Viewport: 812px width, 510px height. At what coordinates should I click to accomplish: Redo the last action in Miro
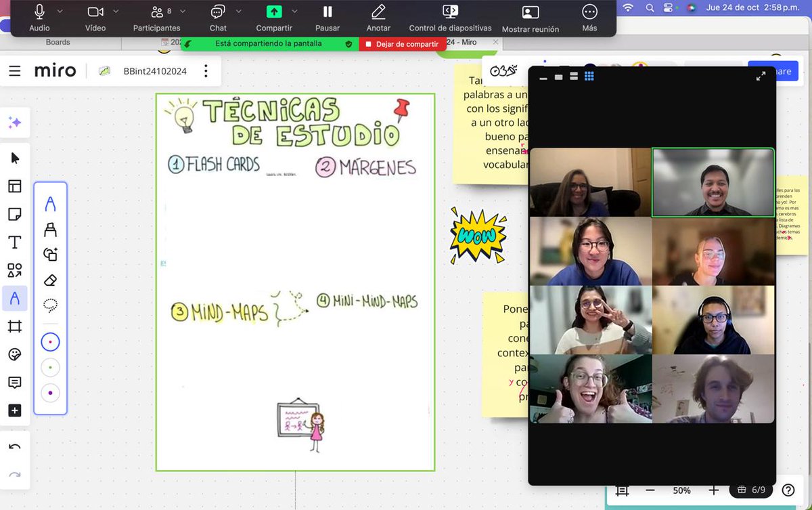15,475
